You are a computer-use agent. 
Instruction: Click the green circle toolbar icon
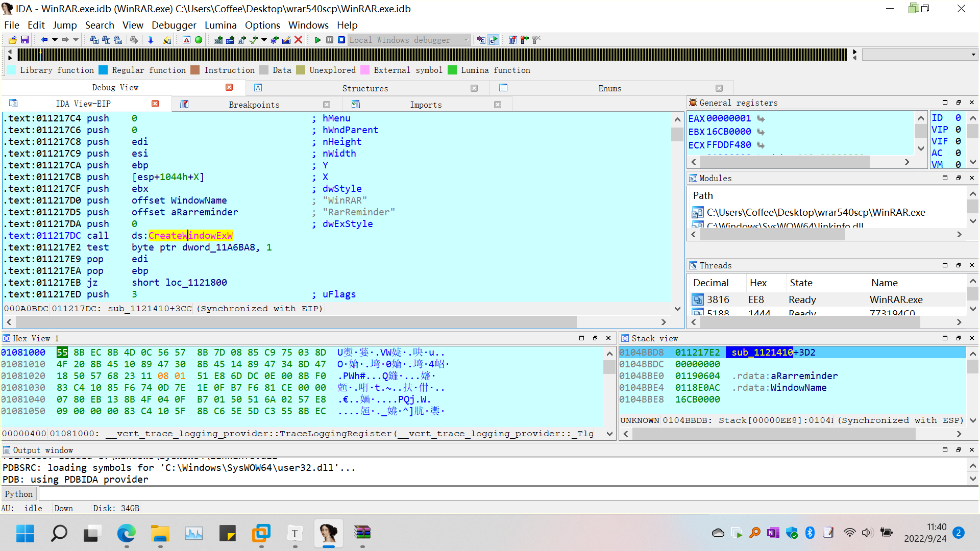(199, 40)
